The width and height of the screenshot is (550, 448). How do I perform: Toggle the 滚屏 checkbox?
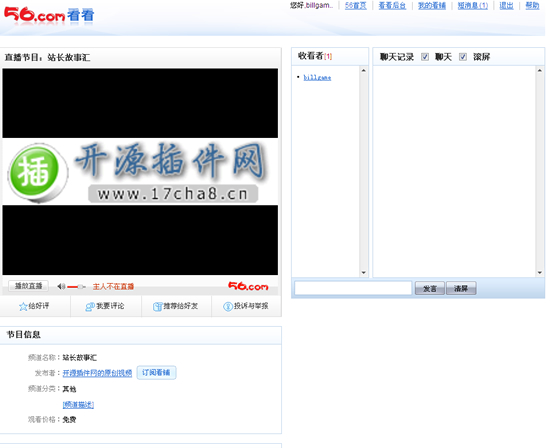pos(463,57)
